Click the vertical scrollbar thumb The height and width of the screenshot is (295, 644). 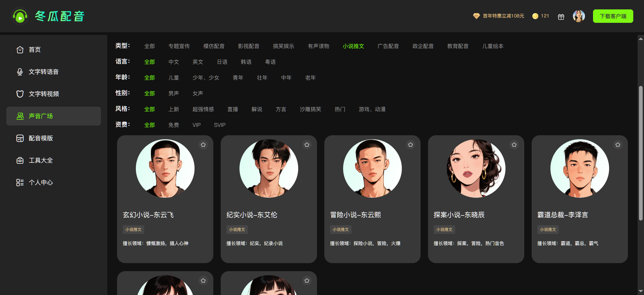click(x=641, y=153)
